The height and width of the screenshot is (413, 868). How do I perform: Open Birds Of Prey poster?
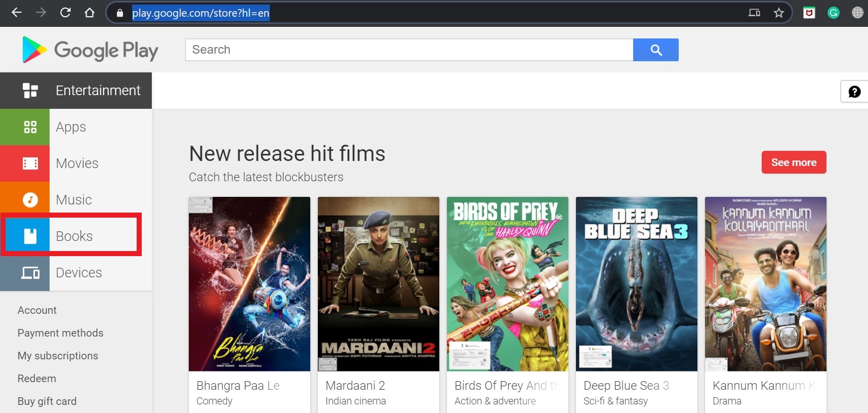508,284
